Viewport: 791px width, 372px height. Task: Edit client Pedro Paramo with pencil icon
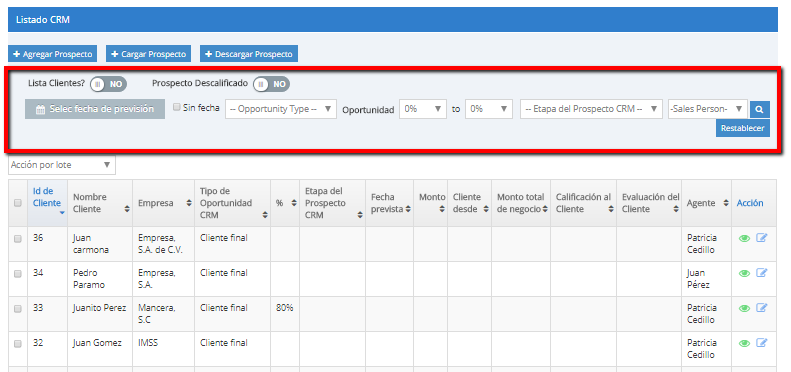(761, 273)
